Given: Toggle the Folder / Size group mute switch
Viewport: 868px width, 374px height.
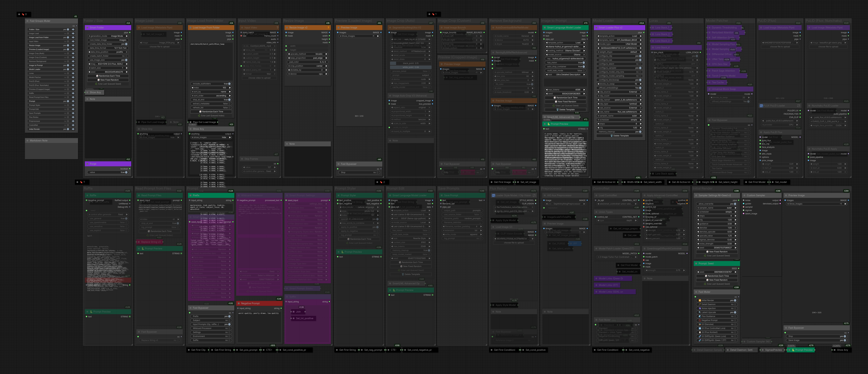Looking at the screenshot, I should 68,29.
